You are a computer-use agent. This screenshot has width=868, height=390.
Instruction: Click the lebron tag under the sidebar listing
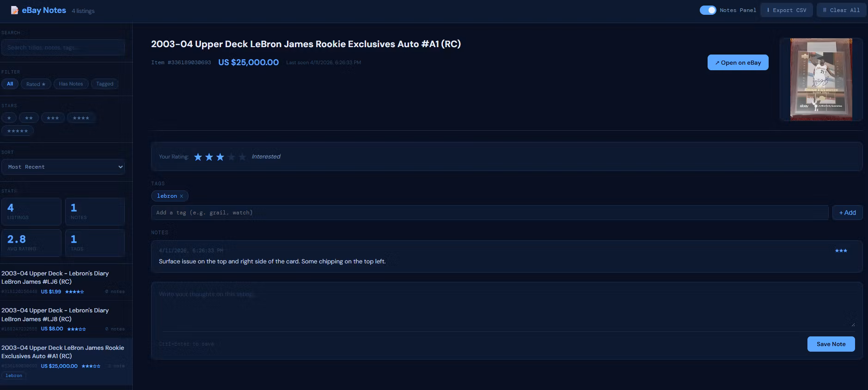pos(14,376)
